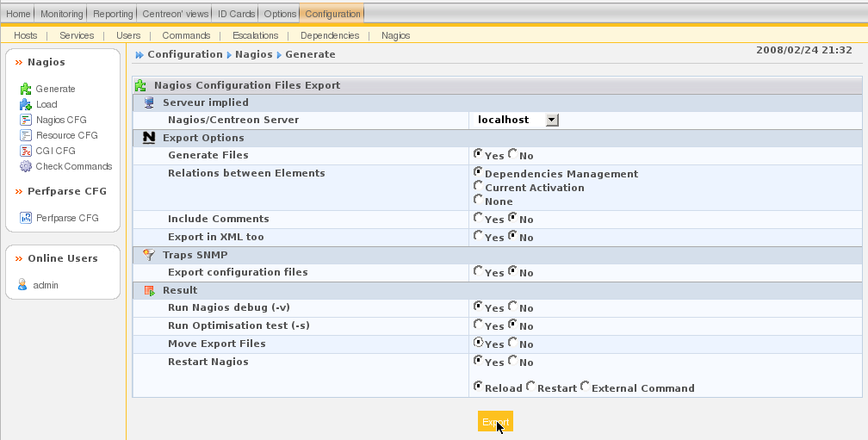
Task: Set Include Comments to Yes
Action: 478,217
